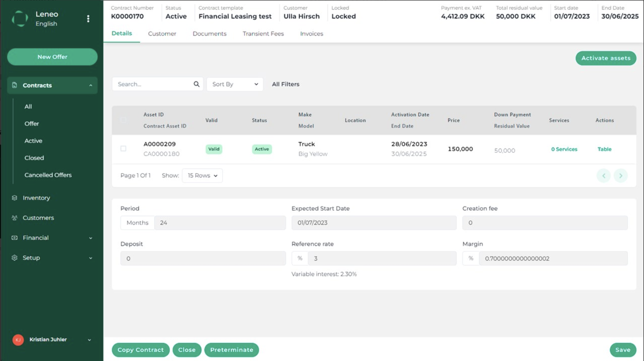The height and width of the screenshot is (361, 644).
Task: Click the Leneo logo icon
Action: pyautogui.click(x=20, y=18)
